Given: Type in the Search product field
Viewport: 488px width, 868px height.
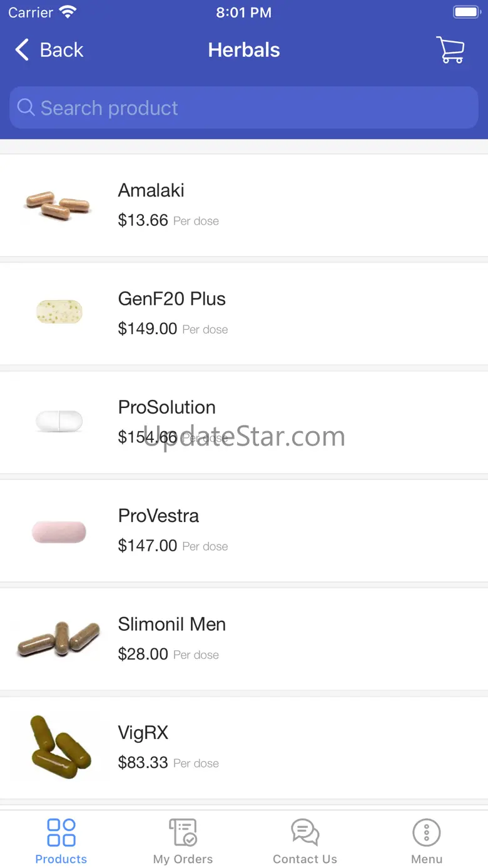Looking at the screenshot, I should (250, 108).
